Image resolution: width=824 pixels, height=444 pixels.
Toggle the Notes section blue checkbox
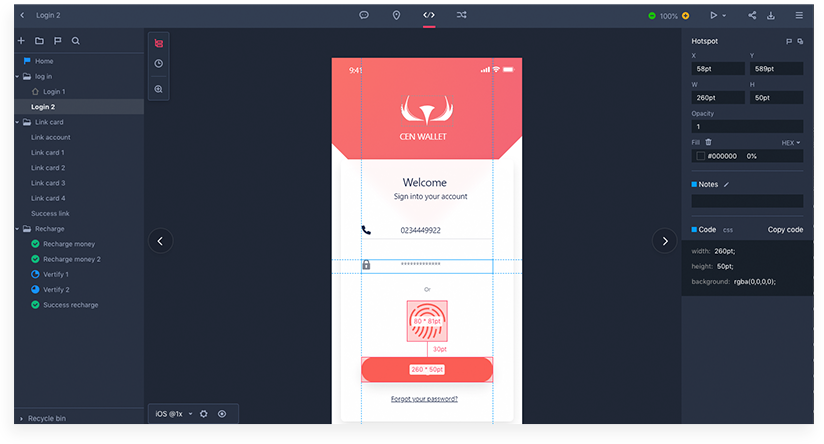[695, 185]
